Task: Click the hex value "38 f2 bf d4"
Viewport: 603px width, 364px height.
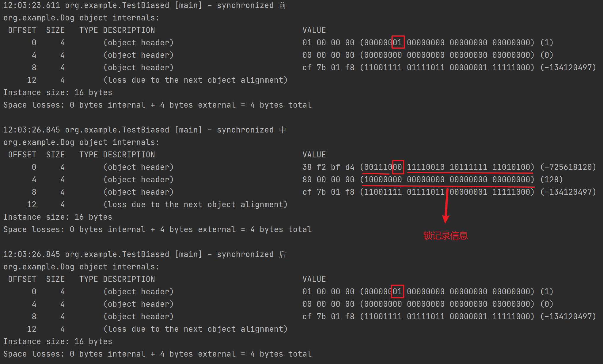Action: tap(328, 167)
